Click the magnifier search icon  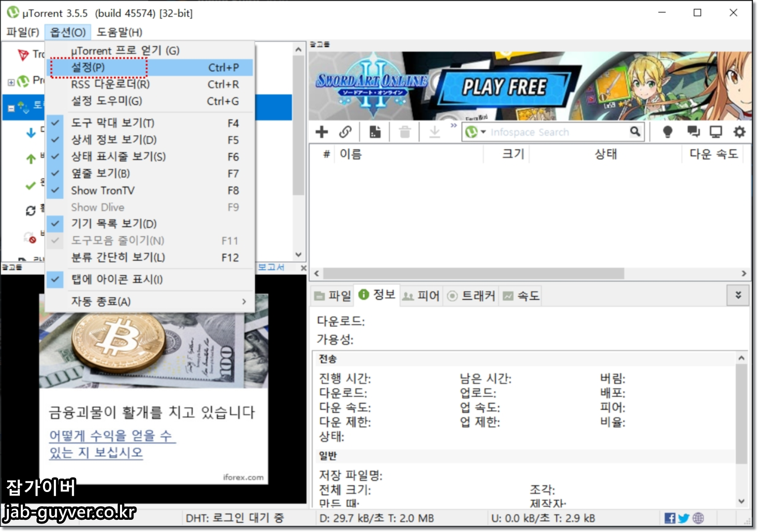click(635, 132)
